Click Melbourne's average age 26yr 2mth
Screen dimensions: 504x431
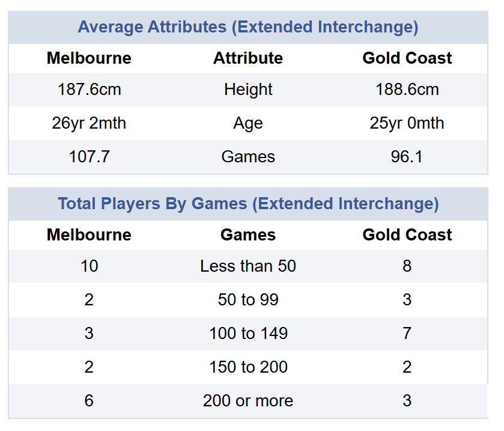[x=89, y=123]
